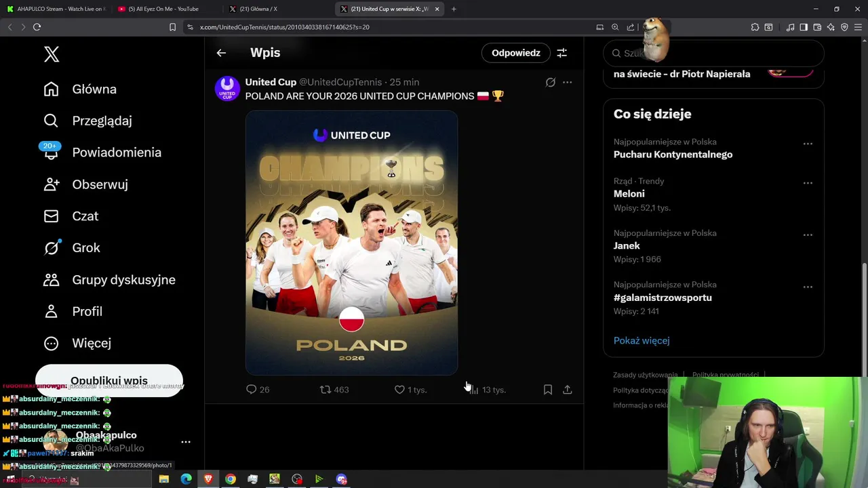
Task: Switch to AHAPULCO Stream tab
Action: point(56,9)
